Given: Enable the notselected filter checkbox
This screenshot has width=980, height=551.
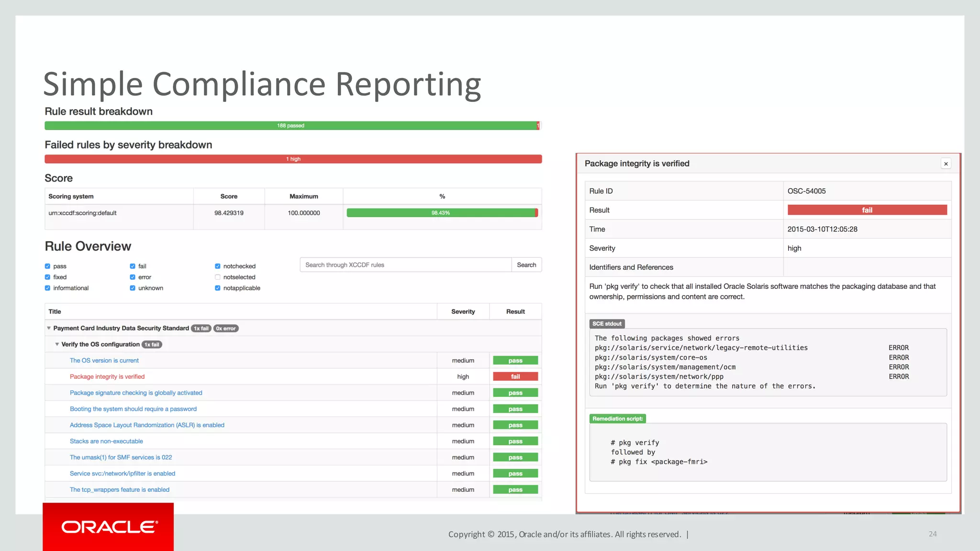Looking at the screenshot, I should pyautogui.click(x=218, y=277).
